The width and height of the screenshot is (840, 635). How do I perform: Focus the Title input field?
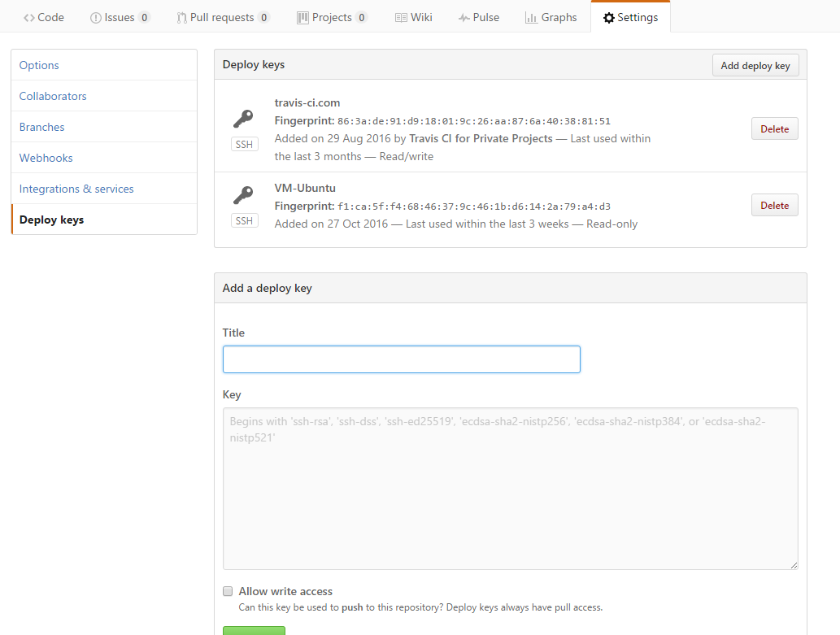[x=401, y=359]
